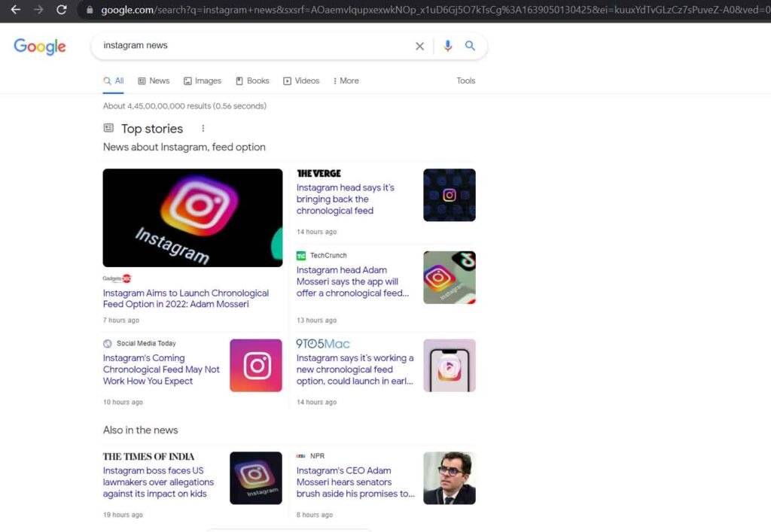Click the '7 hours ago' timestamp
The height and width of the screenshot is (532, 771).
tap(121, 321)
